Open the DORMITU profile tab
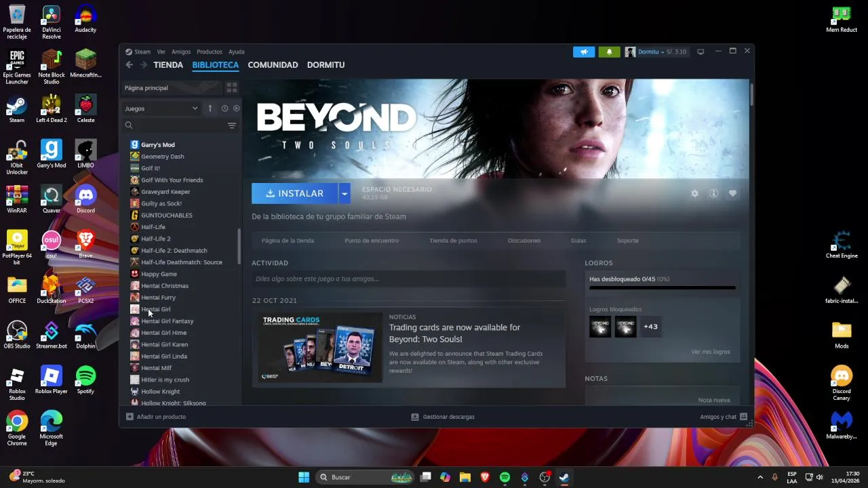The height and width of the screenshot is (488, 868). click(x=325, y=65)
